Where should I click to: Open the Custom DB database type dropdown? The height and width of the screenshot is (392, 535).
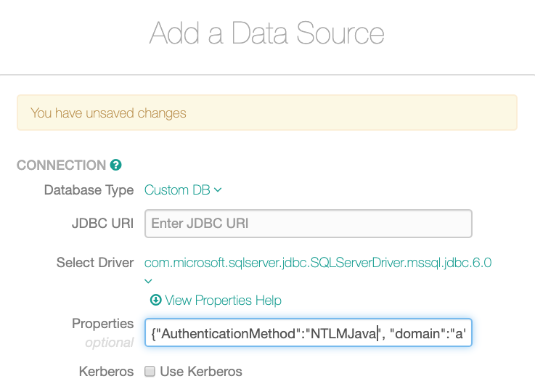tap(183, 190)
